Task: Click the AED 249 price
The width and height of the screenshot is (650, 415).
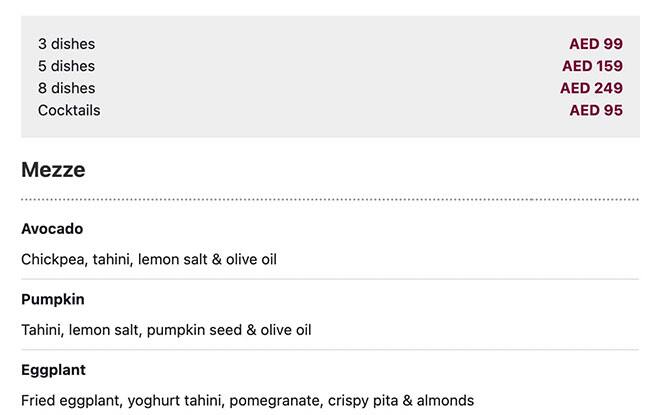Action: pyautogui.click(x=591, y=88)
